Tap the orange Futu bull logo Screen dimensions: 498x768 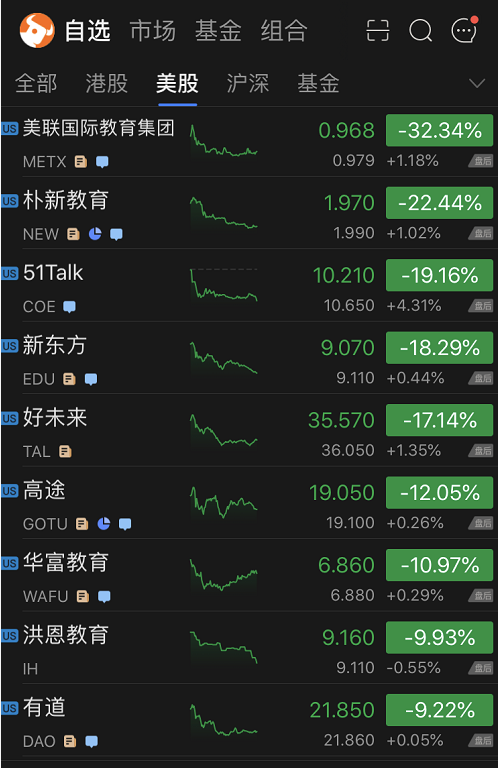tap(37, 30)
